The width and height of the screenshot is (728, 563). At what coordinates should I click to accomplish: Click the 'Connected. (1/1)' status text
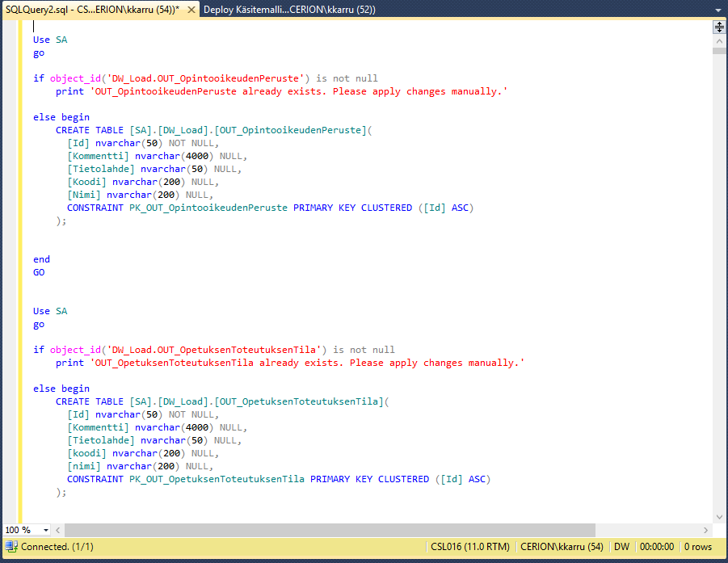tap(57, 547)
